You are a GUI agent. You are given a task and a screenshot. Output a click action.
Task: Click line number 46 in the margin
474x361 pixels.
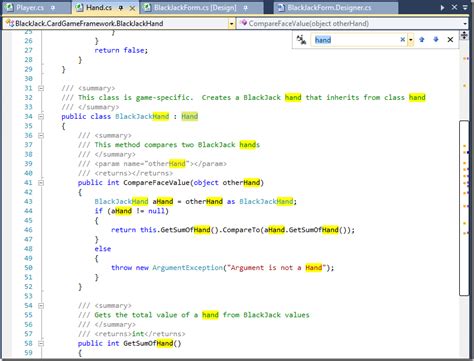[28, 230]
